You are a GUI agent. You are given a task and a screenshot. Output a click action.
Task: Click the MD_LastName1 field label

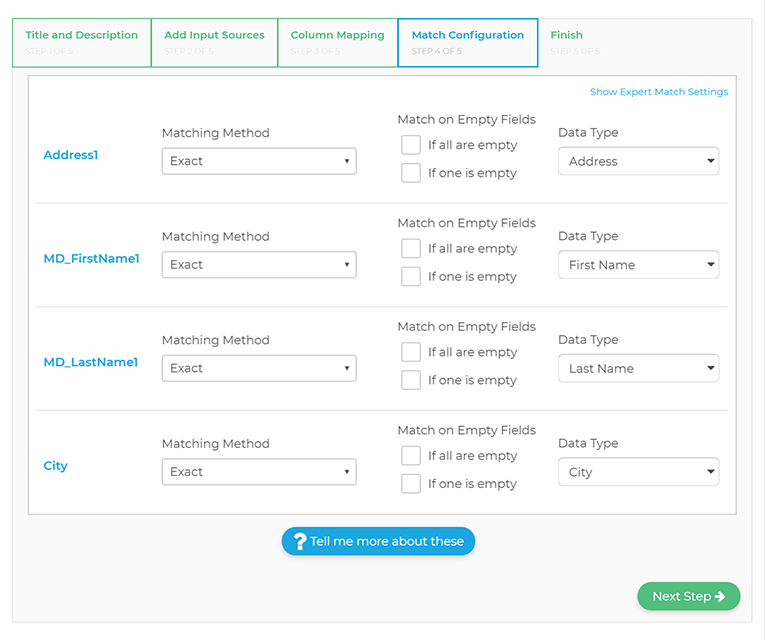(x=91, y=362)
